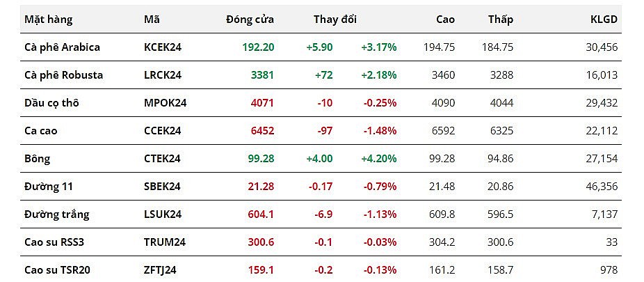644x282 pixels.
Task: Click the 'Thay đổi' column header
Action: pyautogui.click(x=335, y=19)
